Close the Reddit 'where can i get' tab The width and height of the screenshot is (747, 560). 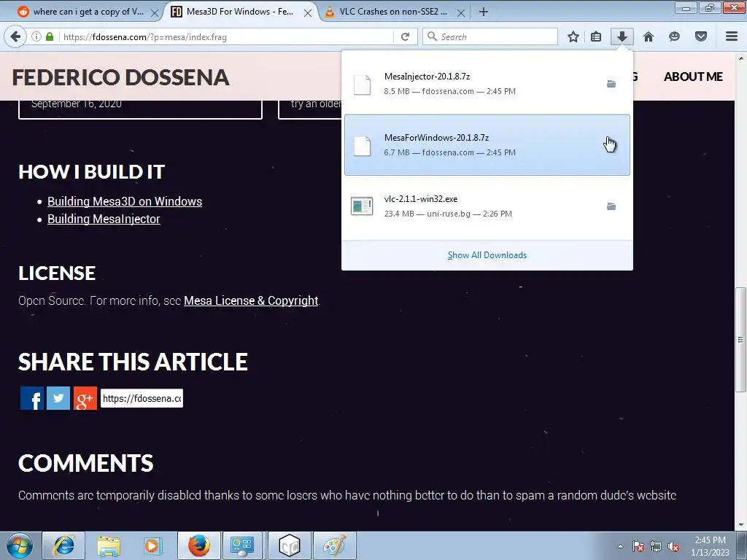155,13
